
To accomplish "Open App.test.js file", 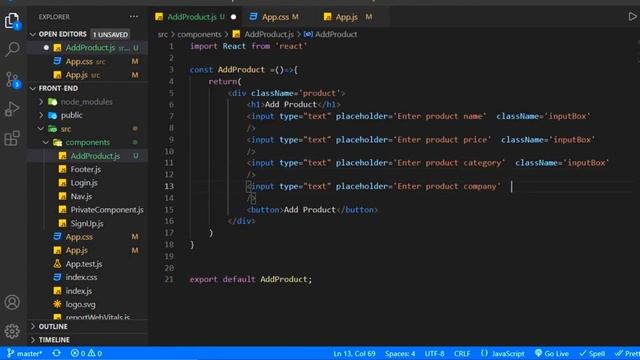I will (84, 264).
